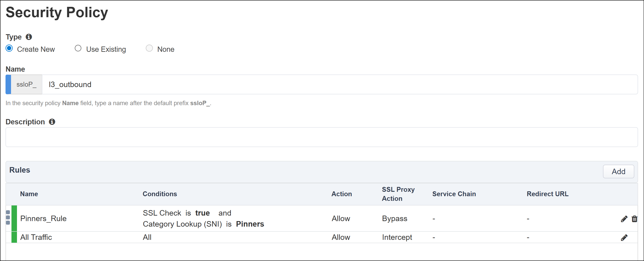The image size is (644, 261).
Task: Click the Service Chain column header
Action: click(x=454, y=194)
